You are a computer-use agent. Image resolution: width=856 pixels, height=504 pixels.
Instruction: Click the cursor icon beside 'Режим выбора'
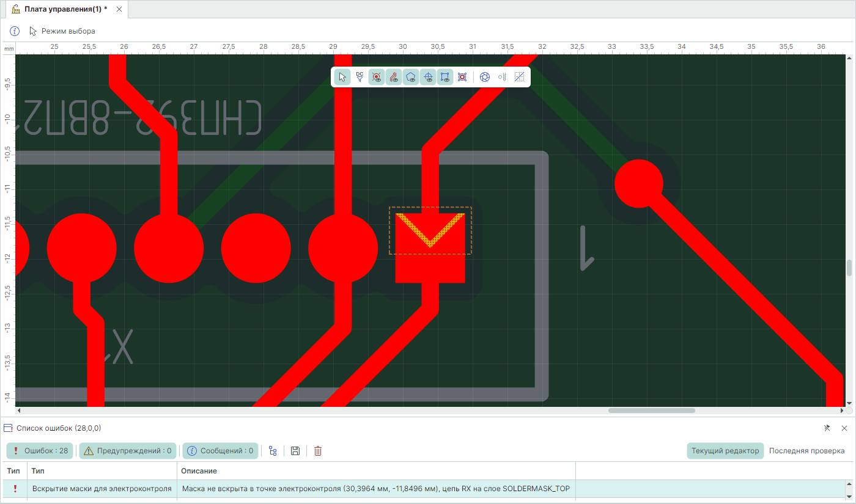point(33,31)
